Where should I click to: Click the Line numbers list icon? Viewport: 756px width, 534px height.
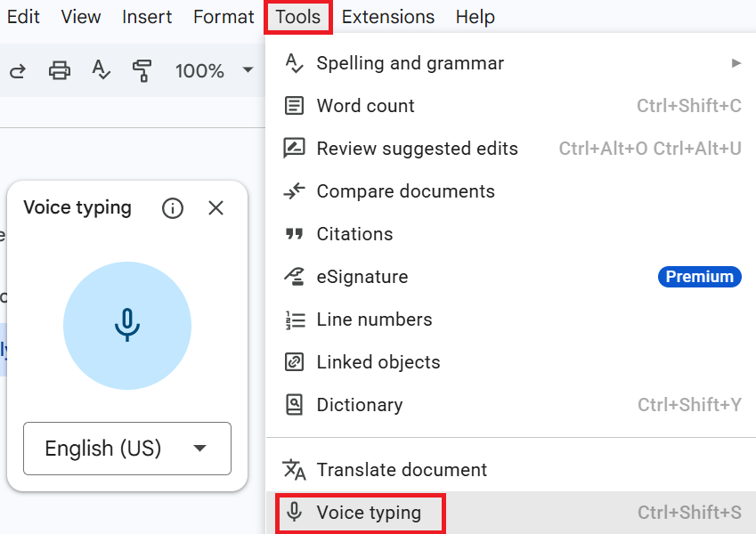click(x=295, y=320)
